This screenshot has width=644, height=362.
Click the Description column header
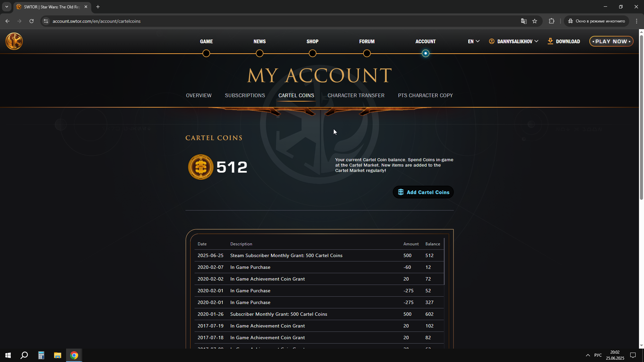click(x=241, y=244)
